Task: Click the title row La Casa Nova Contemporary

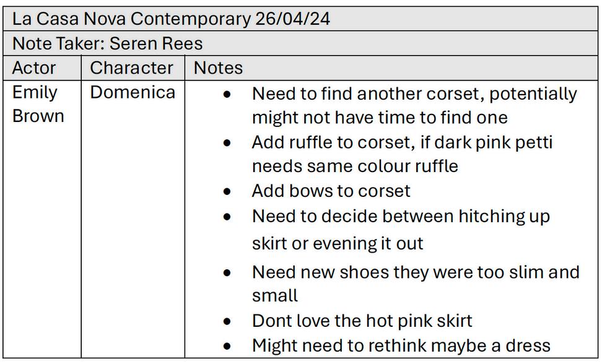Action: [x=300, y=19]
